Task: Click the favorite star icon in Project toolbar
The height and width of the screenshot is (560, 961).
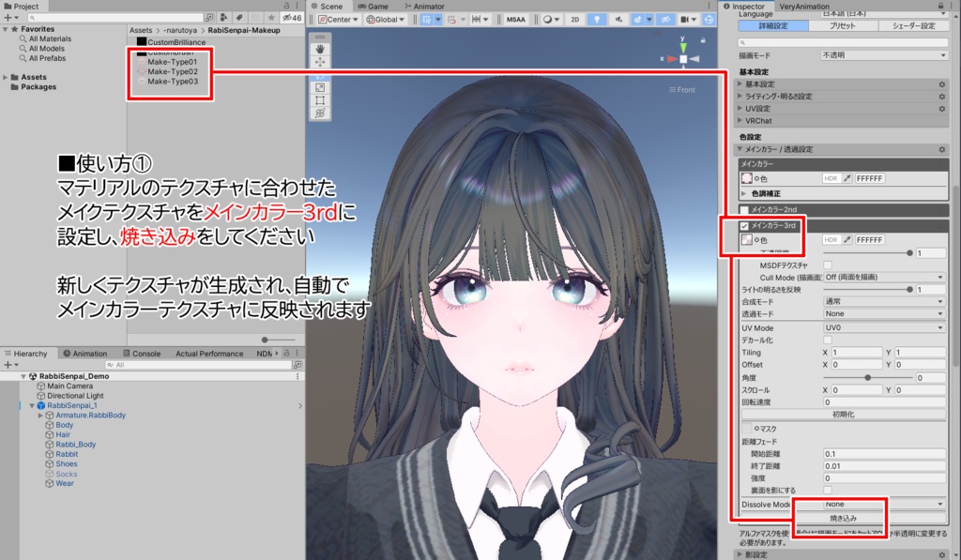Action: click(x=271, y=18)
